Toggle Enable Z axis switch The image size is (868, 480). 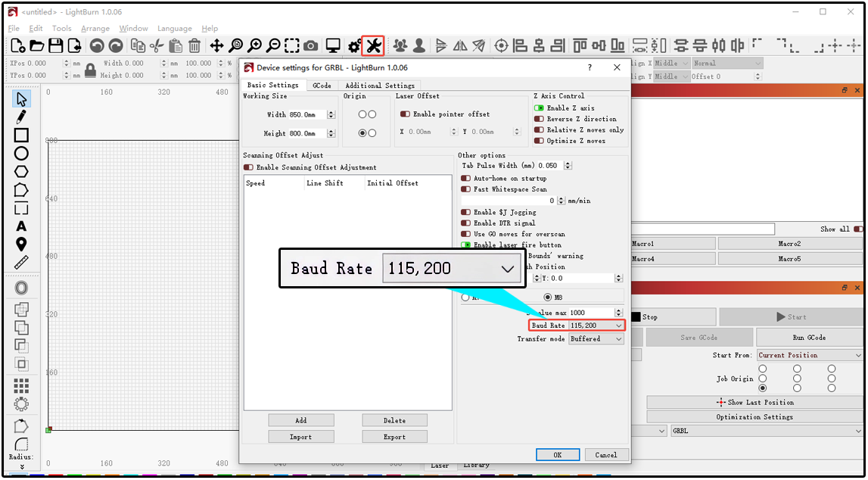click(539, 108)
